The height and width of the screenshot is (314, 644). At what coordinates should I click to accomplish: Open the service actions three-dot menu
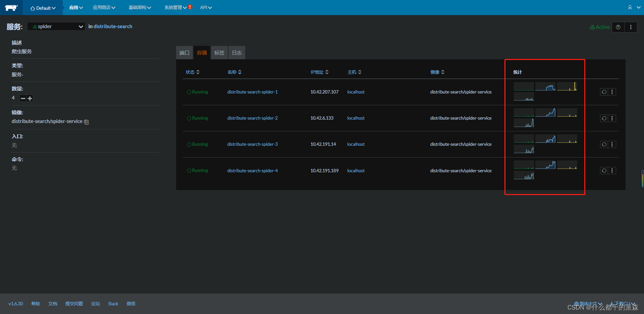631,27
